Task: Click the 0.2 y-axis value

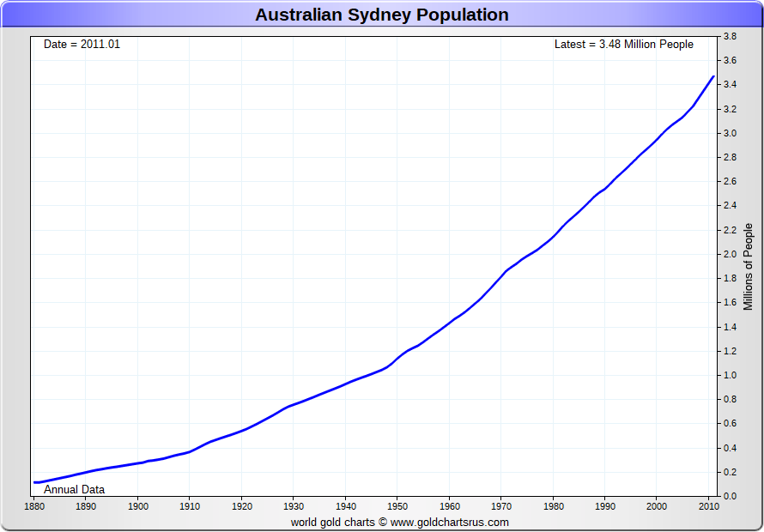Action: pos(730,472)
